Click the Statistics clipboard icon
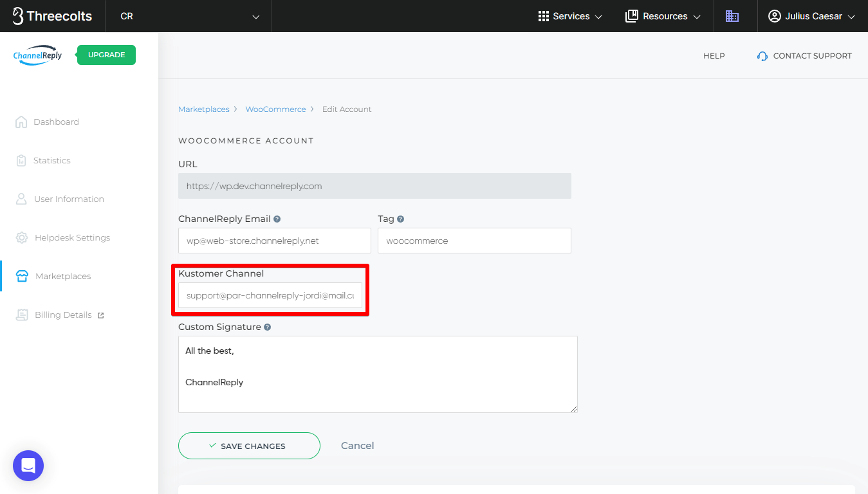 coord(21,160)
